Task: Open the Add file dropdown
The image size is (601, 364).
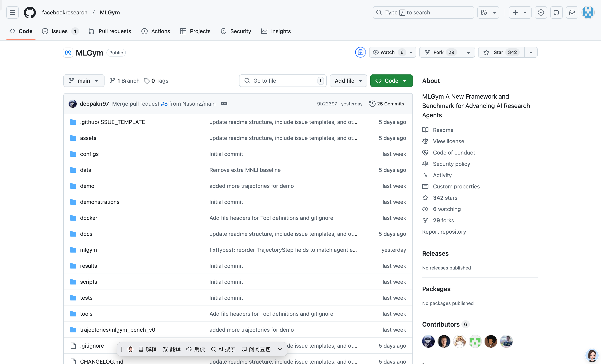Action: point(348,81)
